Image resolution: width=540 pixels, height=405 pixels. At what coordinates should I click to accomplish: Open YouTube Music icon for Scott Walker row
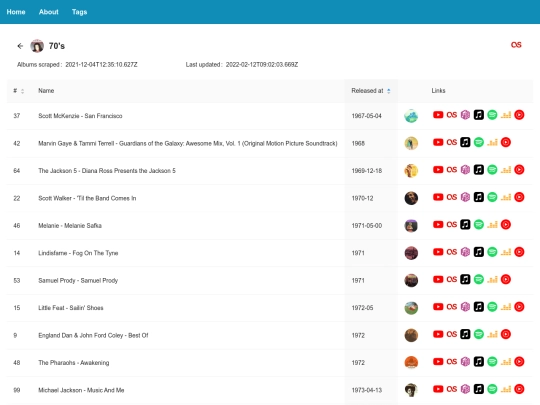point(519,197)
